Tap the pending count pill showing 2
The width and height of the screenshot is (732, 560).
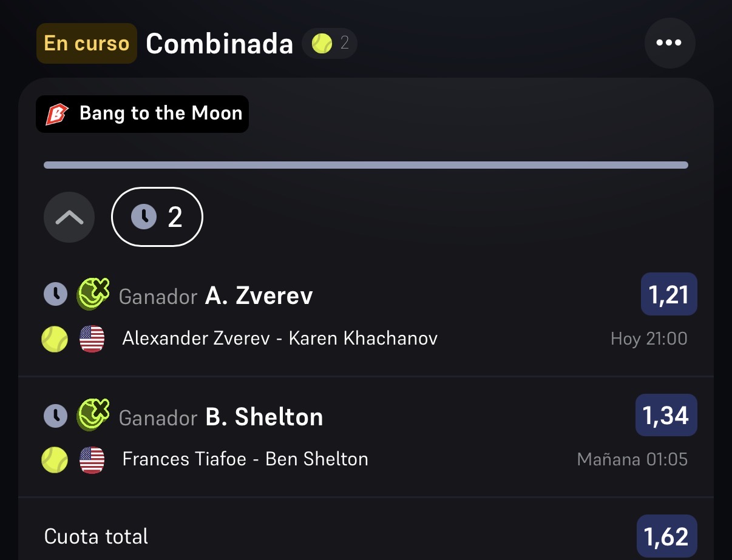pyautogui.click(x=157, y=217)
